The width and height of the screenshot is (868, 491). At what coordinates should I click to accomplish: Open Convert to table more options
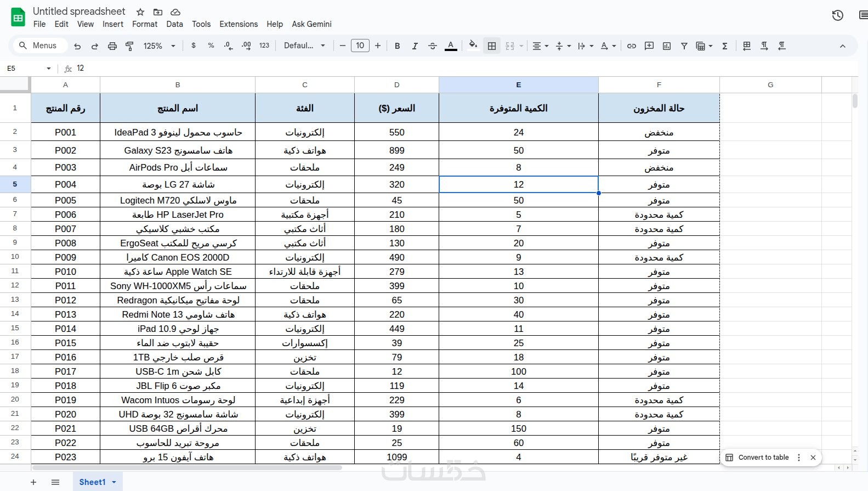(x=799, y=458)
